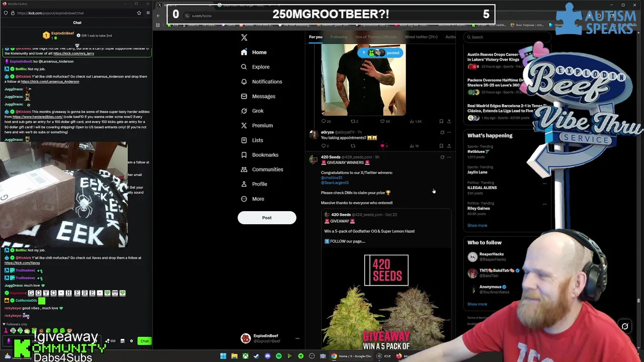Open Steam from the taskbar
This screenshot has height=362, width=644.
(256, 356)
